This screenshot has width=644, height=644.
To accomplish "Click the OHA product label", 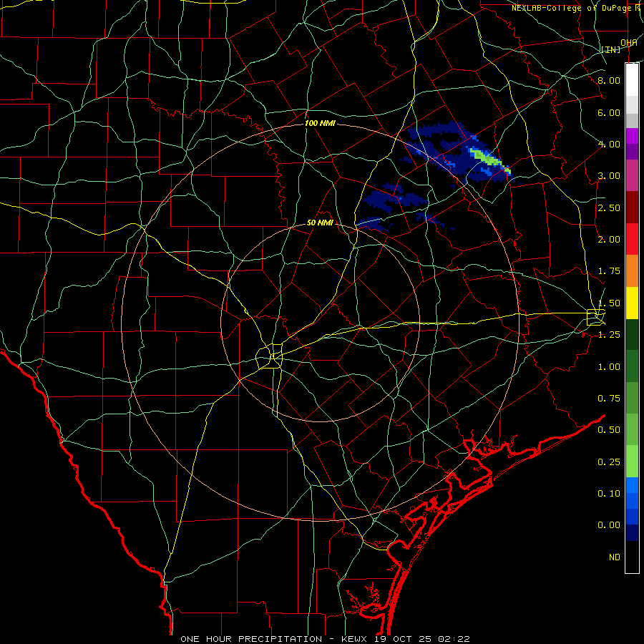I will (629, 43).
